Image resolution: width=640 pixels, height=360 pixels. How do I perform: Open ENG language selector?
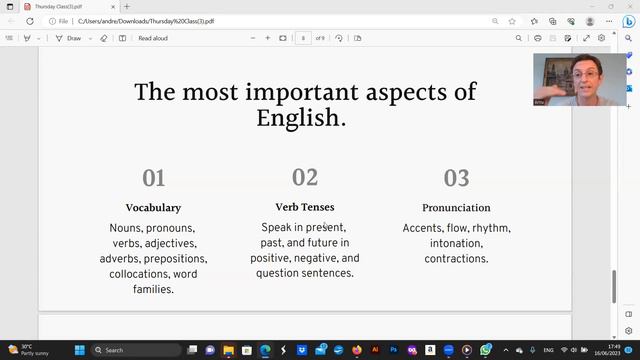pos(549,350)
